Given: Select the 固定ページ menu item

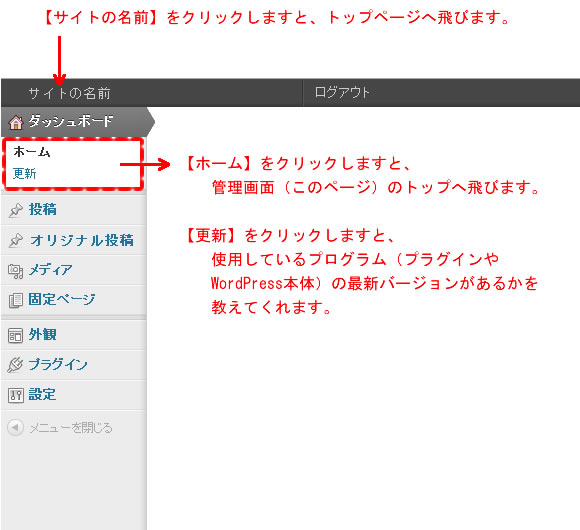Looking at the screenshot, I should [62, 299].
